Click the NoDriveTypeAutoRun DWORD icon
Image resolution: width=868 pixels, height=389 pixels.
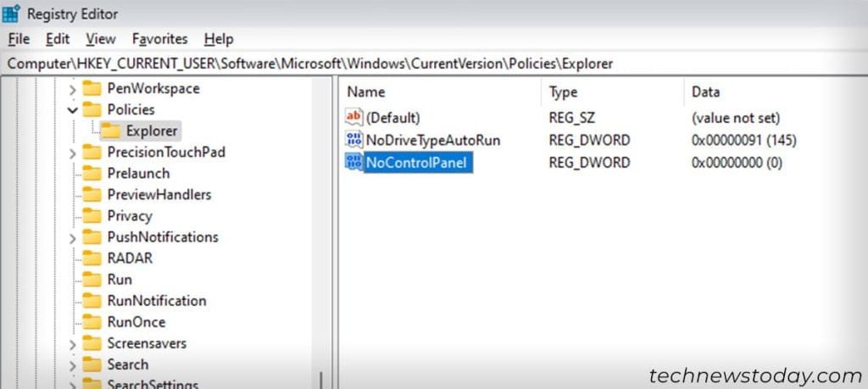[x=353, y=140]
